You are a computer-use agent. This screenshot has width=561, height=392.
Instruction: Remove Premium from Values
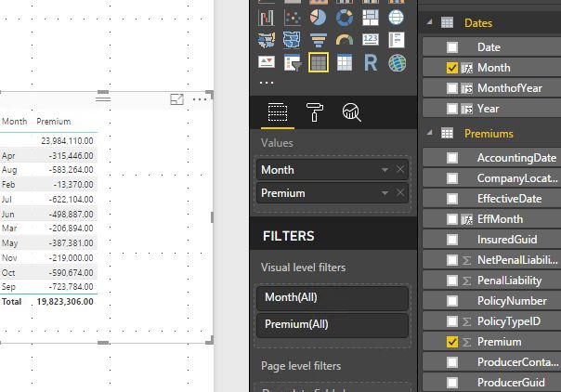click(x=400, y=193)
